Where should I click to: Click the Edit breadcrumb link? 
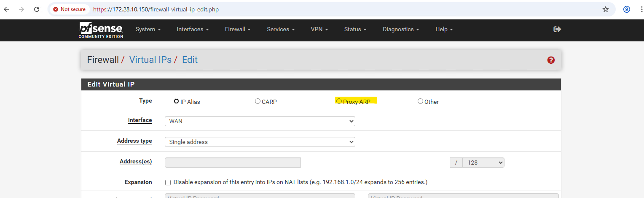190,60
